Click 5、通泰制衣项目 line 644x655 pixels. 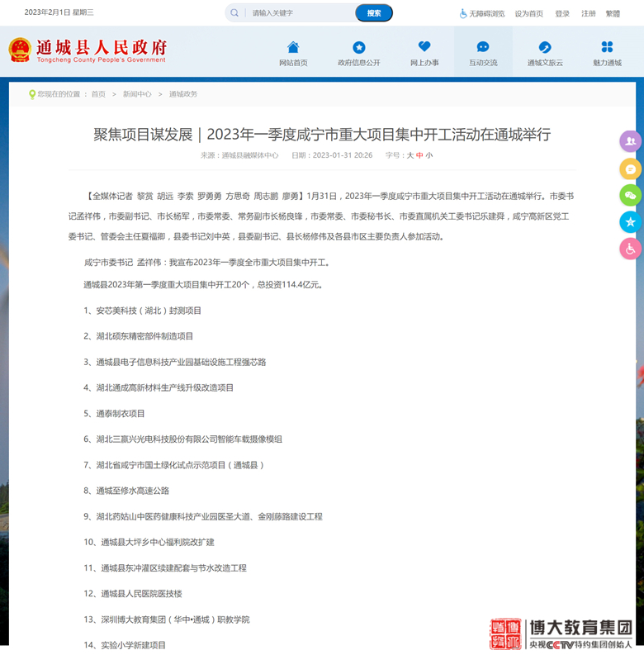[x=114, y=414]
